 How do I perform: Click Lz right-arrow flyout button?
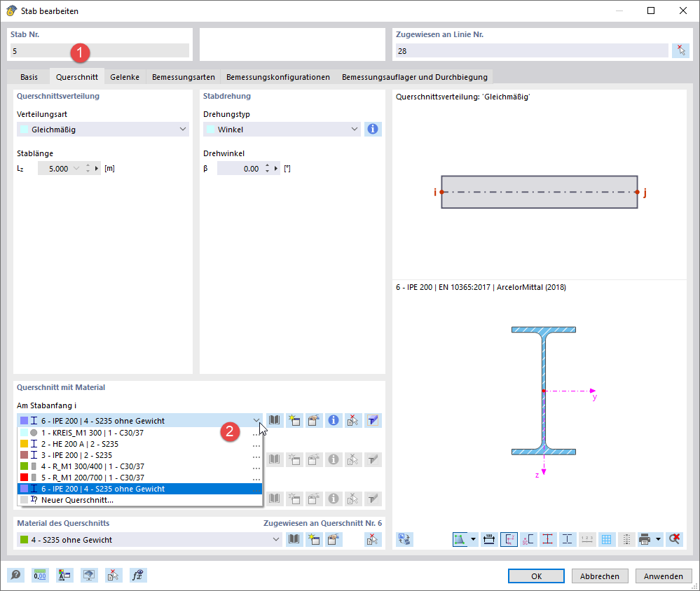[97, 168]
